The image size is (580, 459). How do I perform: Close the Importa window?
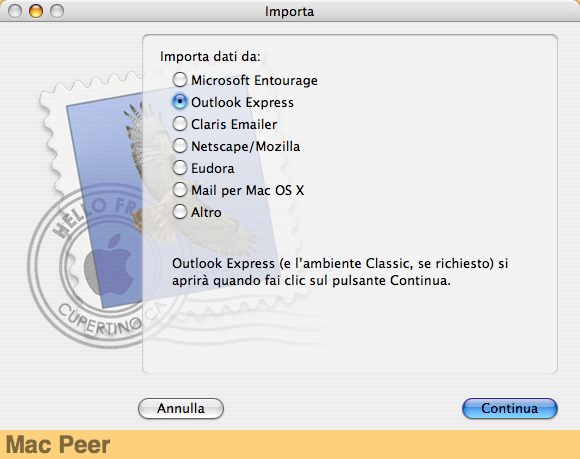[15, 11]
